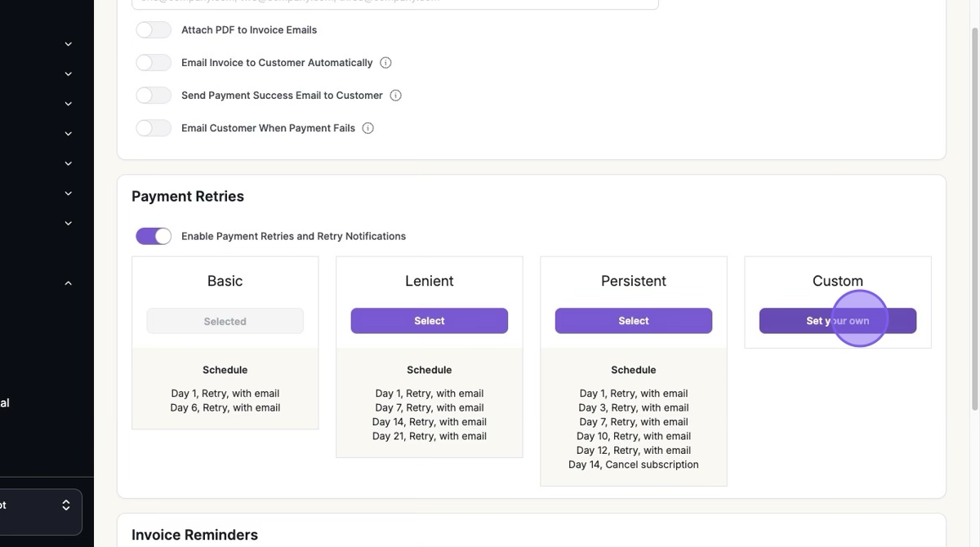Click Set your own custom schedule
This screenshot has height=547, width=980.
pyautogui.click(x=837, y=321)
